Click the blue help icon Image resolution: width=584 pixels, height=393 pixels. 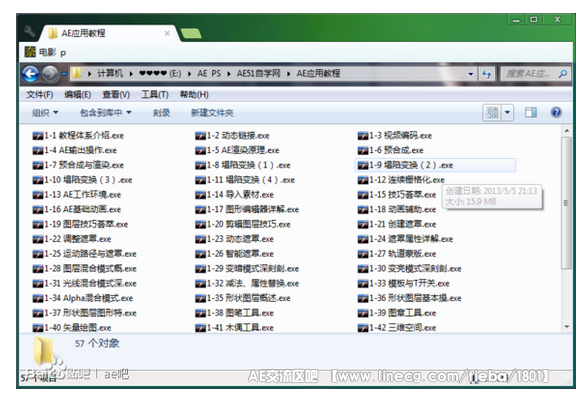(x=556, y=112)
